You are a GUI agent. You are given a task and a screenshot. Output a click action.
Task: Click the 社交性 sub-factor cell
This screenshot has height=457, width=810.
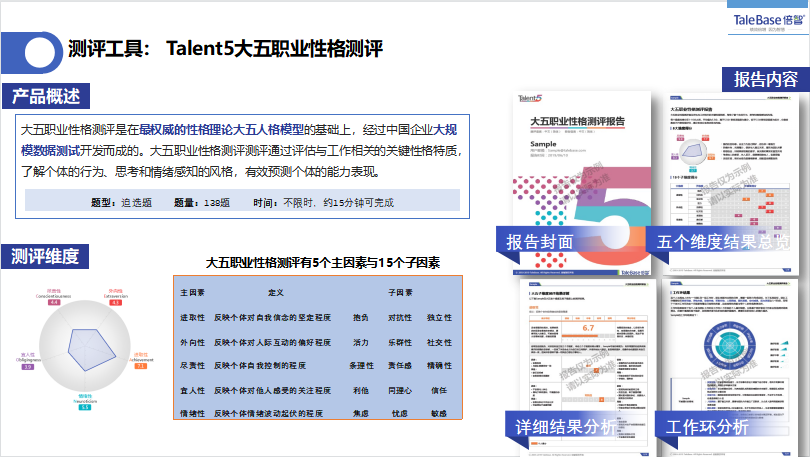(x=439, y=342)
